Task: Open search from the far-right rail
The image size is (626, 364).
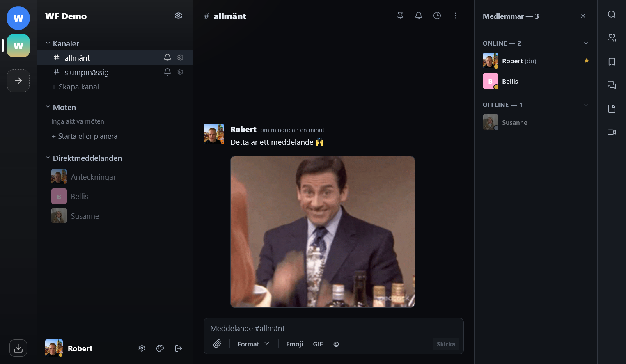Action: pyautogui.click(x=612, y=14)
